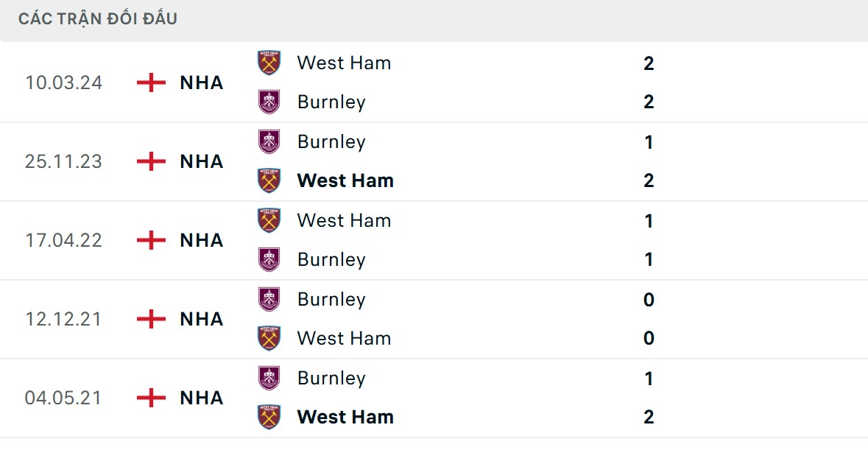Click the CÁC TRẬN ĐỐI ĐẦU header
This screenshot has width=868, height=450.
97,18
